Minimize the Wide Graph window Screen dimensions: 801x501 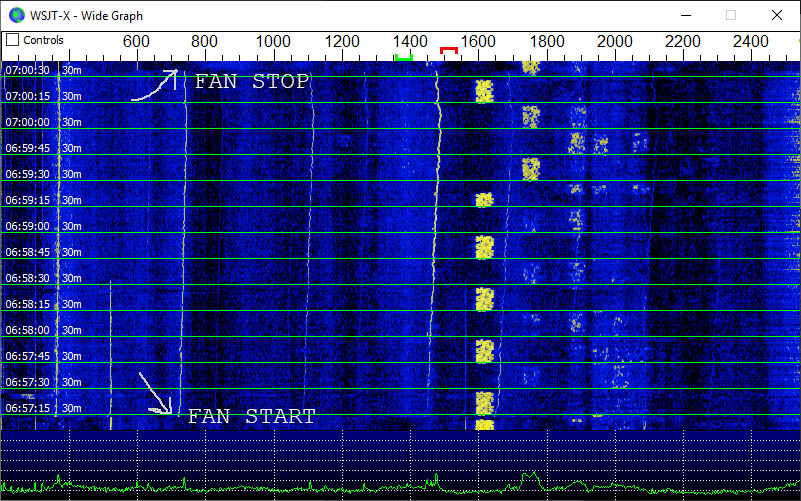(685, 15)
